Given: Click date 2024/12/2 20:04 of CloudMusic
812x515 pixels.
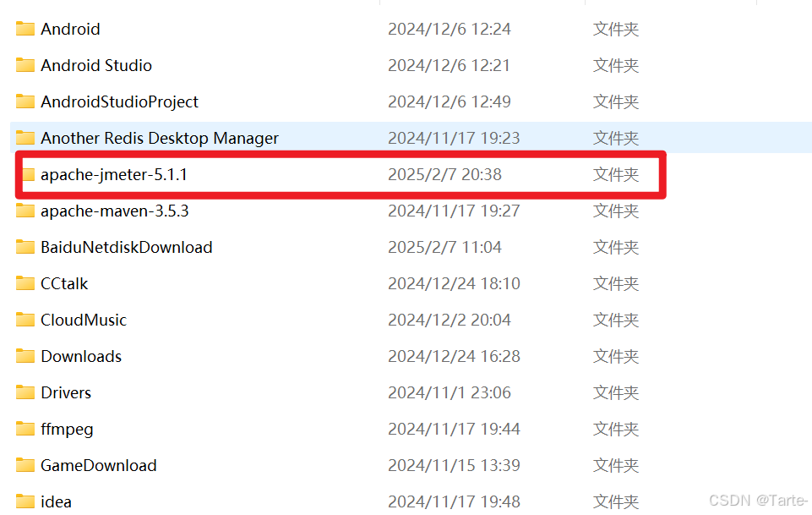Looking at the screenshot, I should pos(450,320).
